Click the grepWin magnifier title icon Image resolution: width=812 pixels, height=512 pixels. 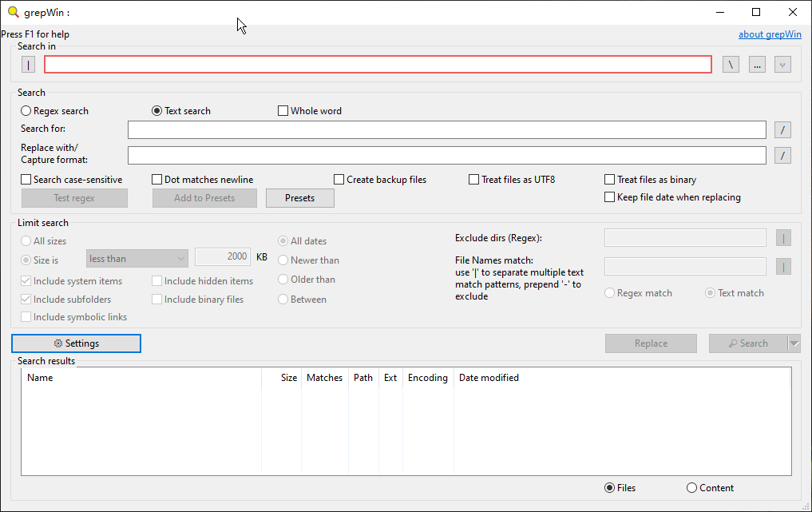coord(14,12)
